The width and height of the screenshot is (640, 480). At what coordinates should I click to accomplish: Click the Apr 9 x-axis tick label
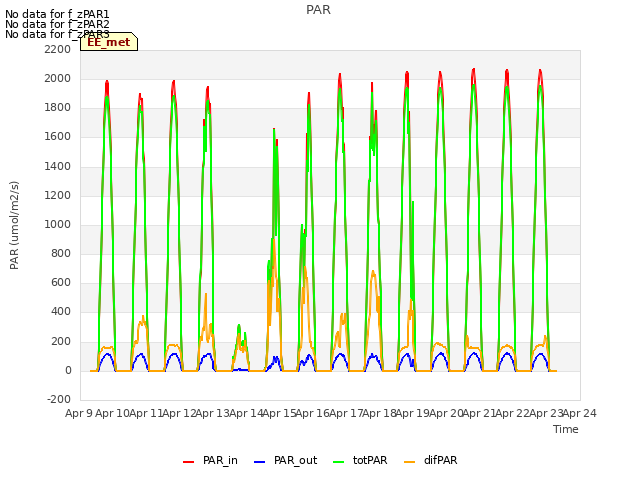tap(78, 413)
